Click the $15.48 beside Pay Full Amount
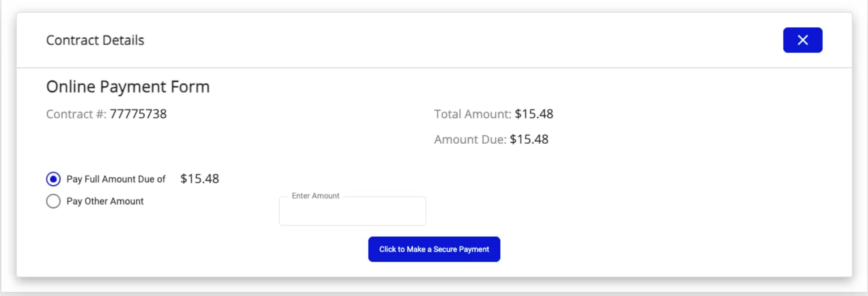Screen dimensions: 868x296 coord(199,179)
